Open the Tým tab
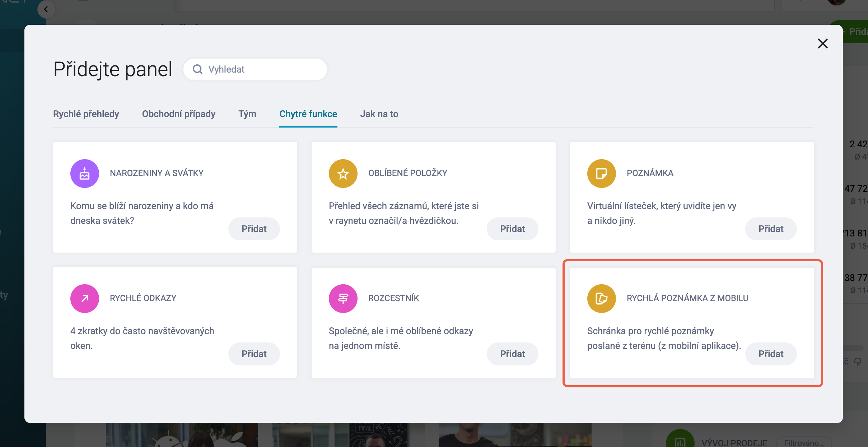The width and height of the screenshot is (868, 447). [247, 114]
